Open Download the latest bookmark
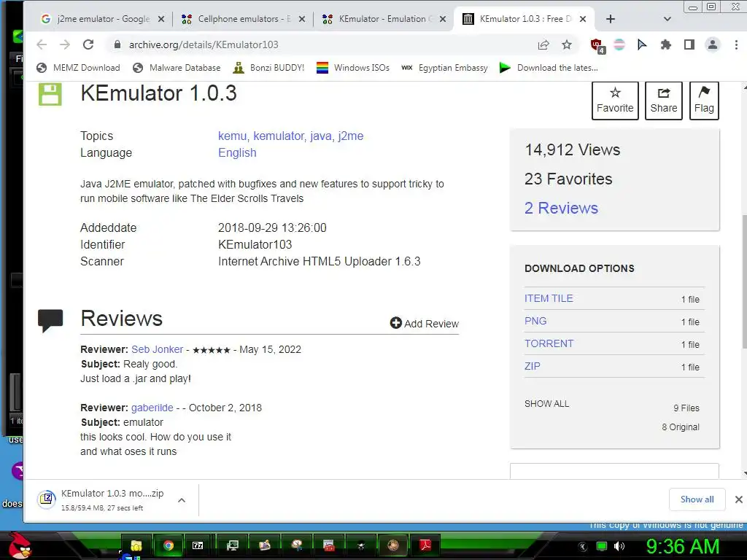Image resolution: width=747 pixels, height=560 pixels. [x=549, y=68]
